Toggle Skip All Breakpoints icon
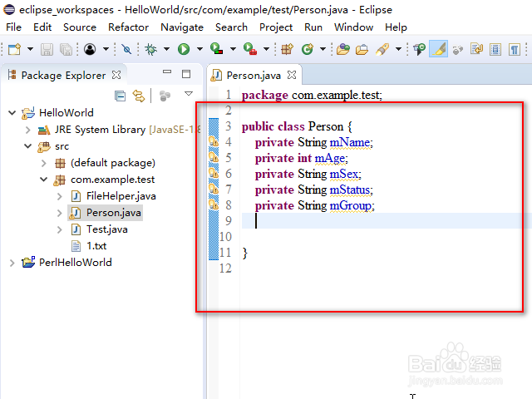 [x=126, y=49]
